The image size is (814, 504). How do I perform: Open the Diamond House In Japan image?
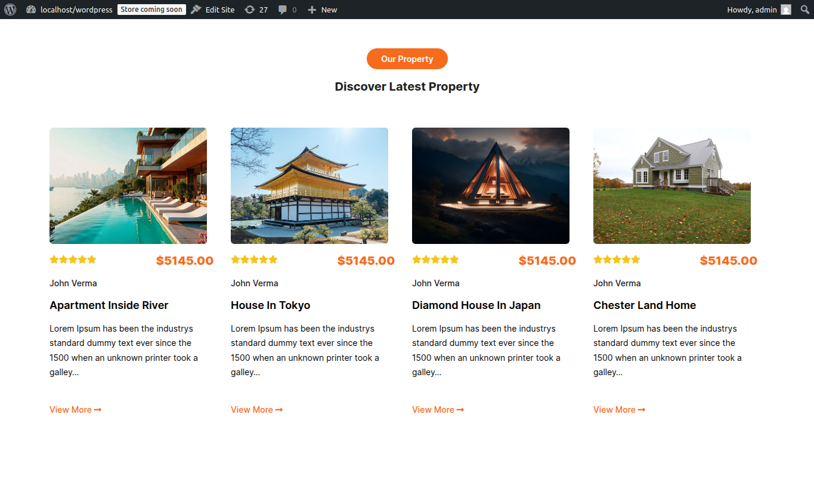[491, 185]
